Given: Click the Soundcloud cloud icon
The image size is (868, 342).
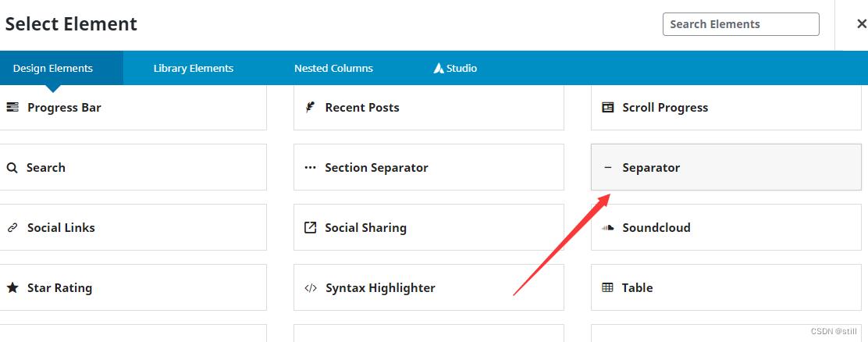Looking at the screenshot, I should point(608,227).
